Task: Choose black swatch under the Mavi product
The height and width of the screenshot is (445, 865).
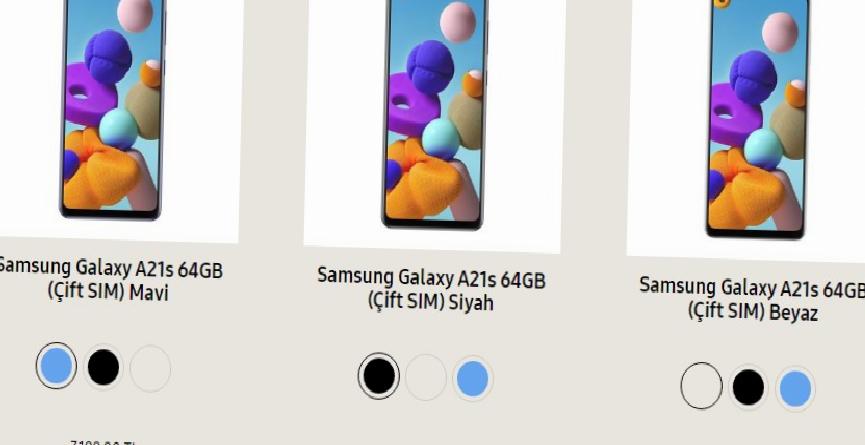Action: coord(103,367)
